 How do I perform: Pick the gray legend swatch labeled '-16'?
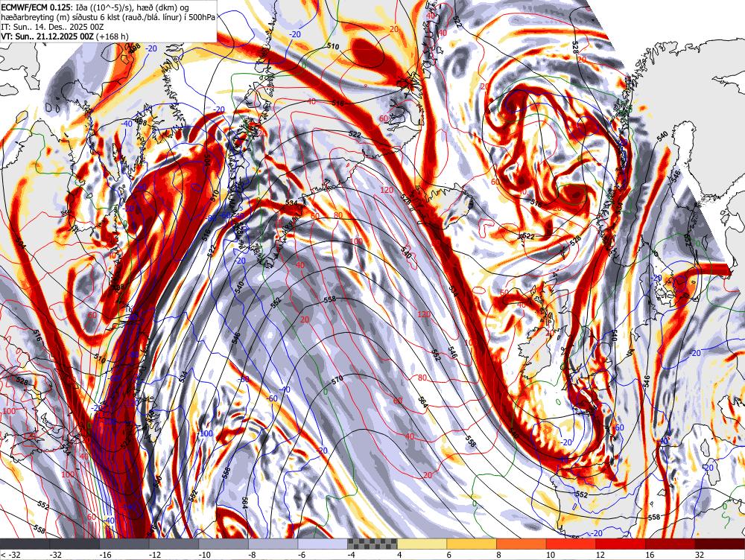pyautogui.click(x=124, y=544)
